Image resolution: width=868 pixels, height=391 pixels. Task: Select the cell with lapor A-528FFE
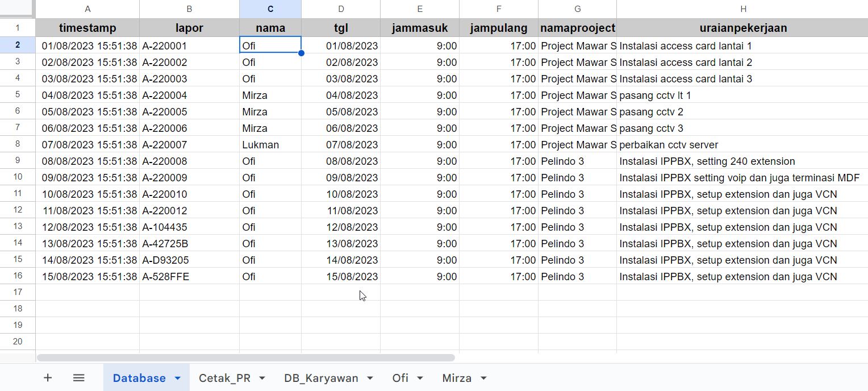click(189, 277)
